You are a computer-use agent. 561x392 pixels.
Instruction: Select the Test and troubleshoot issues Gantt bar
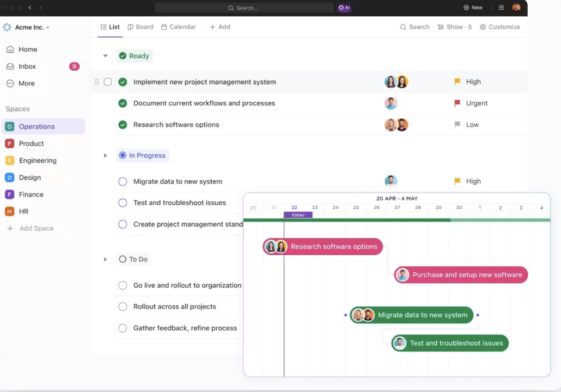(450, 343)
